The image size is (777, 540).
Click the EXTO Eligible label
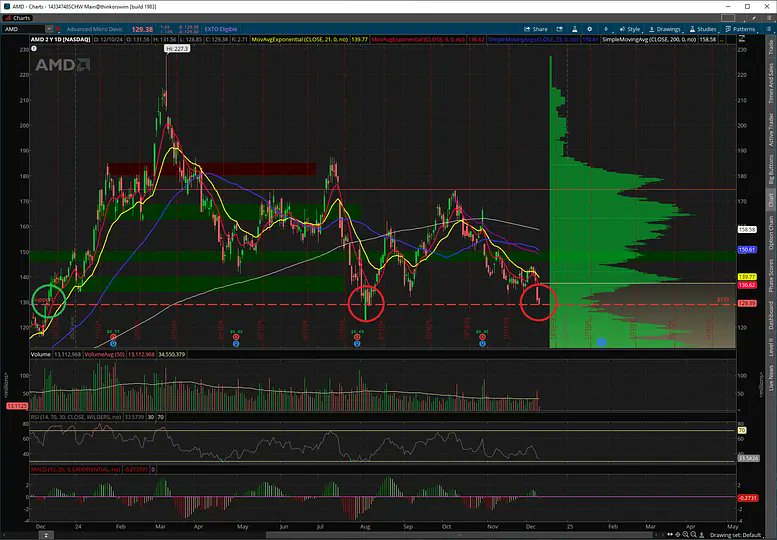pyautogui.click(x=221, y=29)
